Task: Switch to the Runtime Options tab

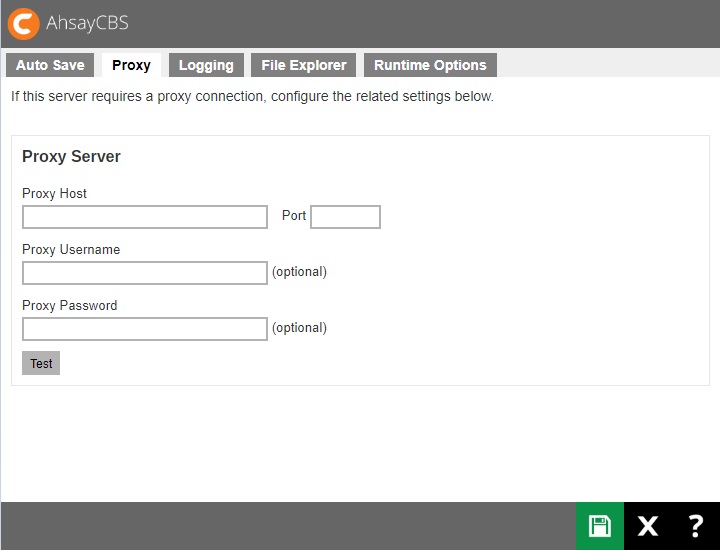Action: pos(430,65)
